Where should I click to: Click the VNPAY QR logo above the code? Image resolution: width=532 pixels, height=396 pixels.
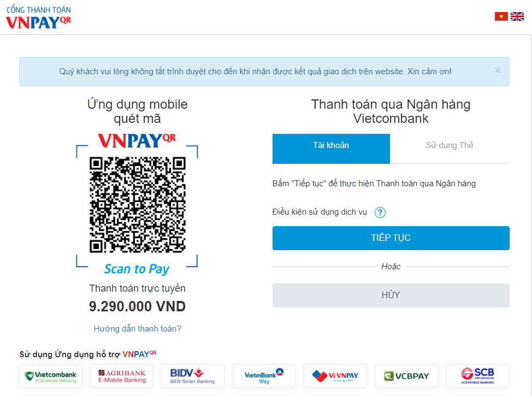[137, 141]
